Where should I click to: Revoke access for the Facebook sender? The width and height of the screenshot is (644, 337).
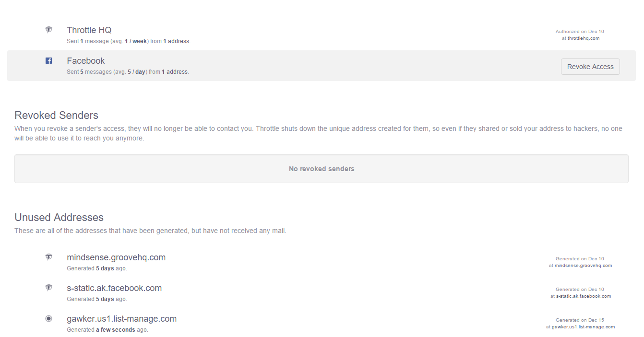[590, 67]
